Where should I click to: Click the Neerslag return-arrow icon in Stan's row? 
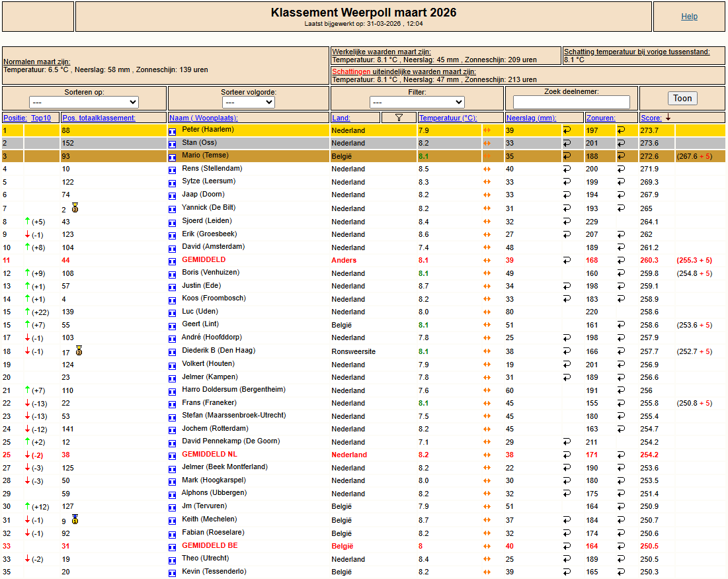point(567,144)
